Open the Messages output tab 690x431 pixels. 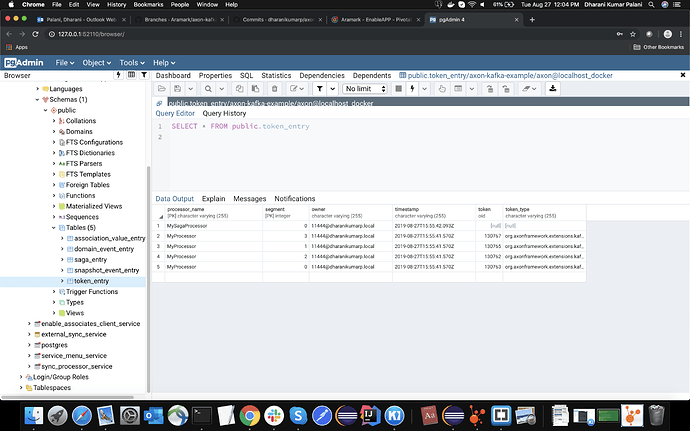[x=250, y=199]
